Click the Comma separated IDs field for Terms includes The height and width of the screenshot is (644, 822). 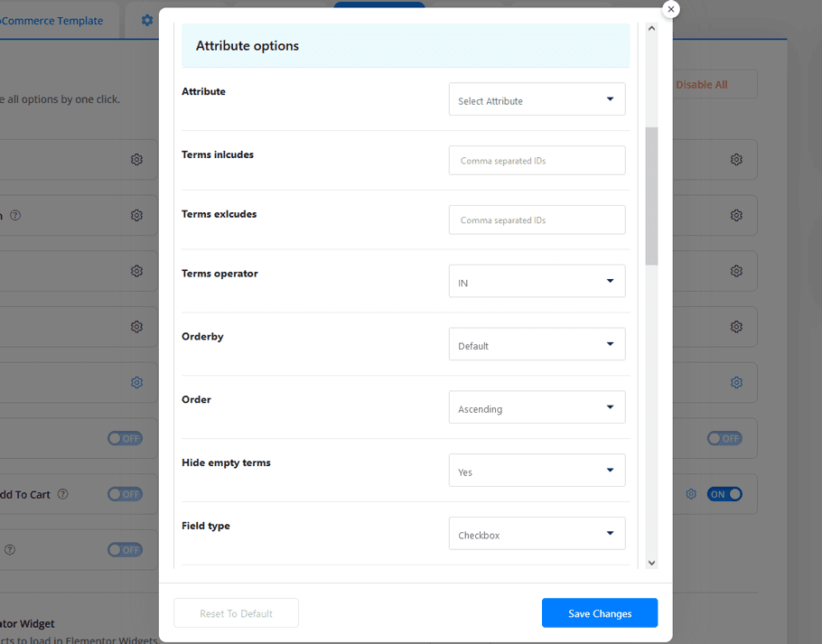pyautogui.click(x=537, y=160)
